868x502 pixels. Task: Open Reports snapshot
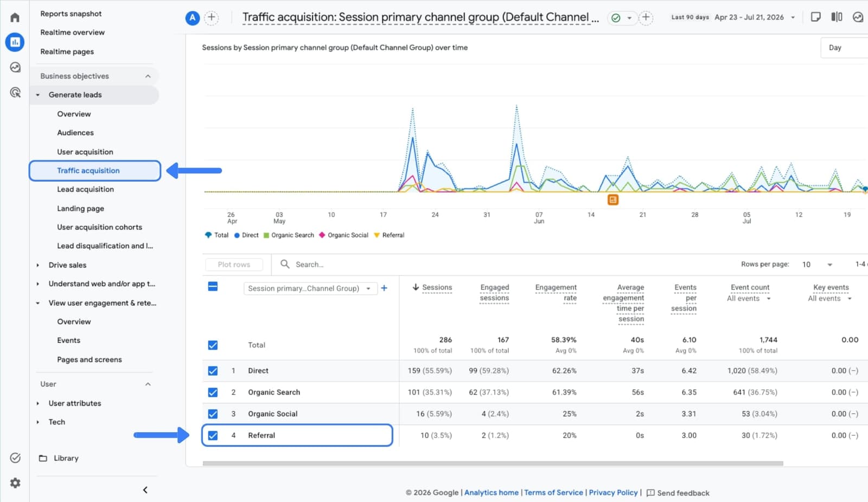coord(71,14)
